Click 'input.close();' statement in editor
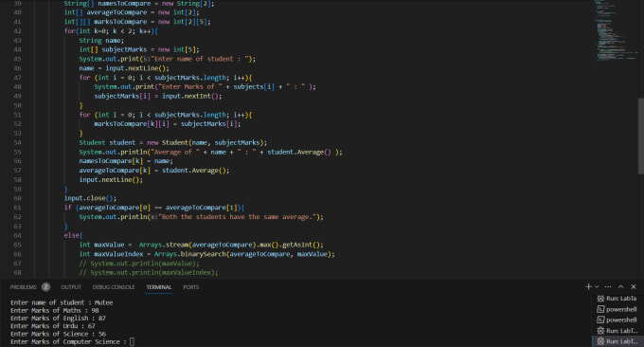Viewport: 644px width, 347px height. [90, 198]
